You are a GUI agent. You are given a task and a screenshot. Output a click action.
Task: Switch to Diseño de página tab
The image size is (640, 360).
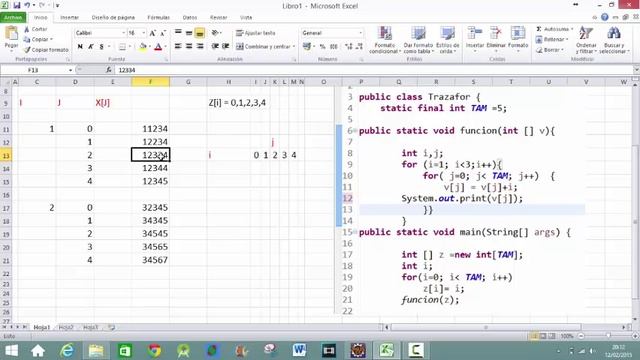pyautogui.click(x=113, y=18)
